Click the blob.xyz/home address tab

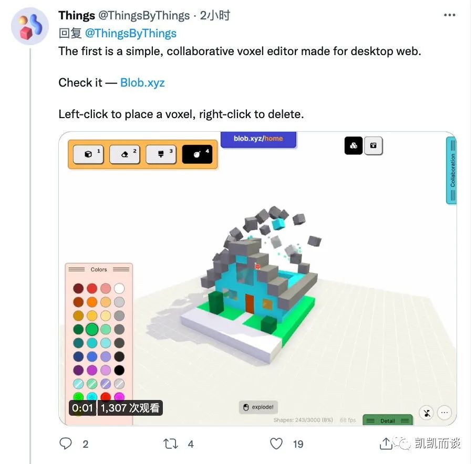point(258,138)
